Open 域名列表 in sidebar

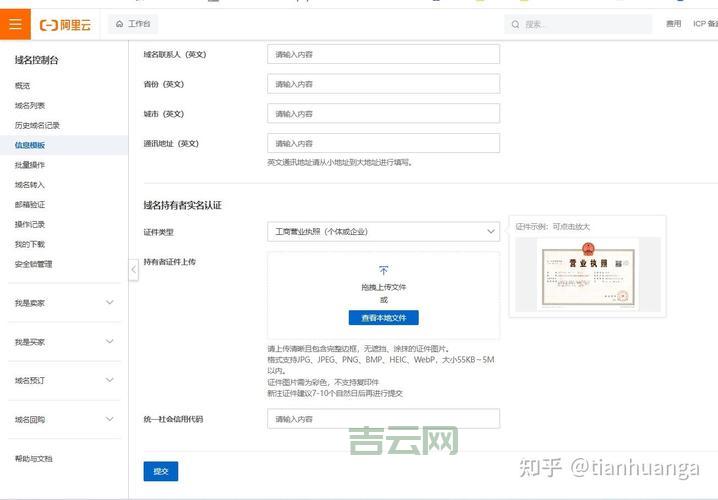click(x=30, y=105)
